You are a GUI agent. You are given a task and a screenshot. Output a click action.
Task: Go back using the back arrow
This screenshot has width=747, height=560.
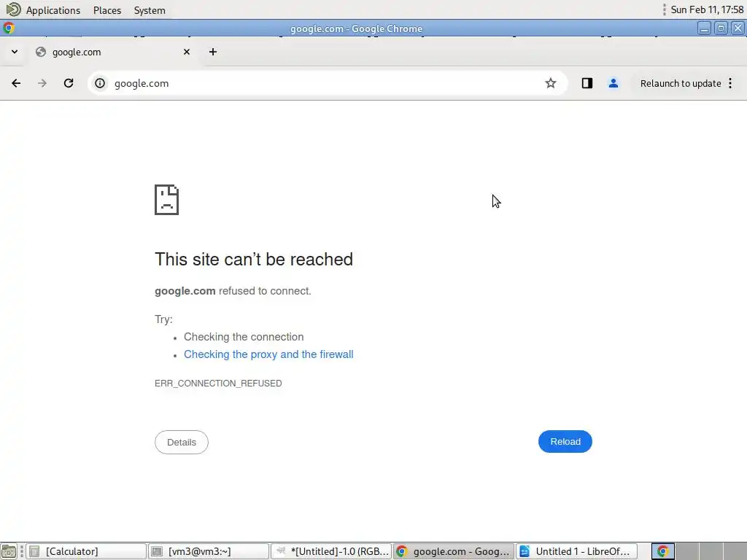[x=16, y=83]
